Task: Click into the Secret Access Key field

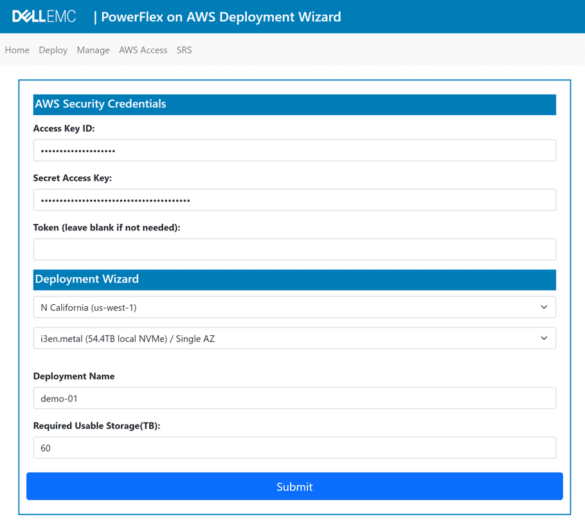Action: pos(294,200)
